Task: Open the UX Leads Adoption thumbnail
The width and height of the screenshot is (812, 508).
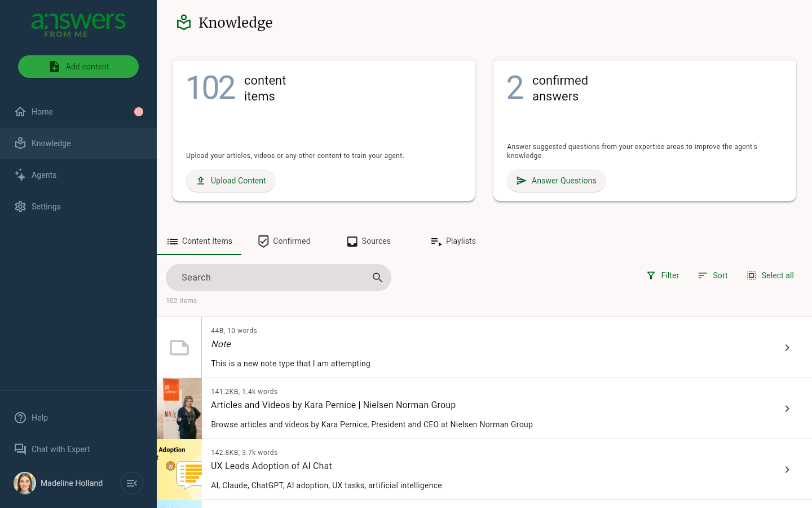Action: 179,470
